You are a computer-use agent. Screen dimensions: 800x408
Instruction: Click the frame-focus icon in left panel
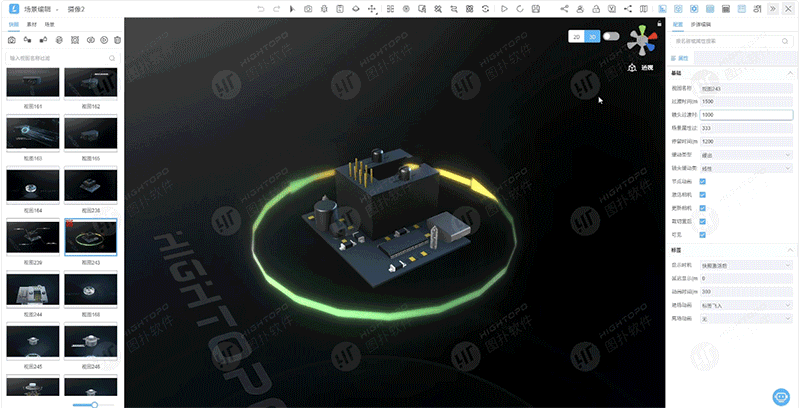tap(75, 40)
